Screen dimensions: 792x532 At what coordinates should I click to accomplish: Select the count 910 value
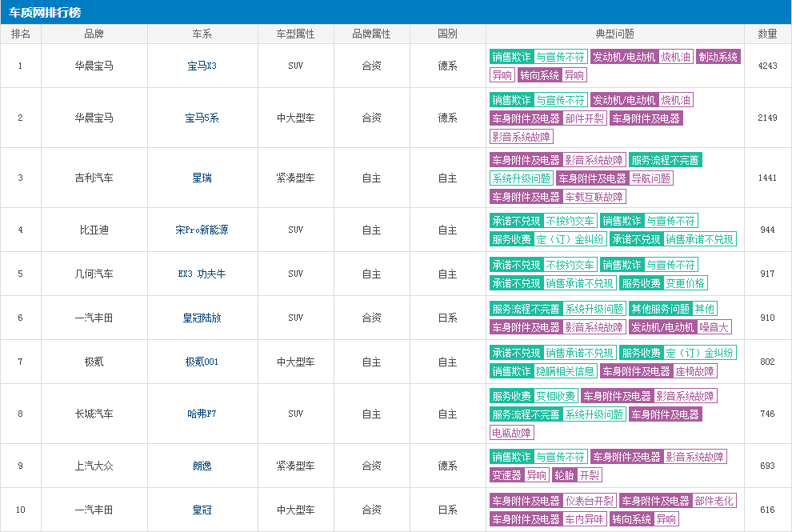pyautogui.click(x=767, y=318)
